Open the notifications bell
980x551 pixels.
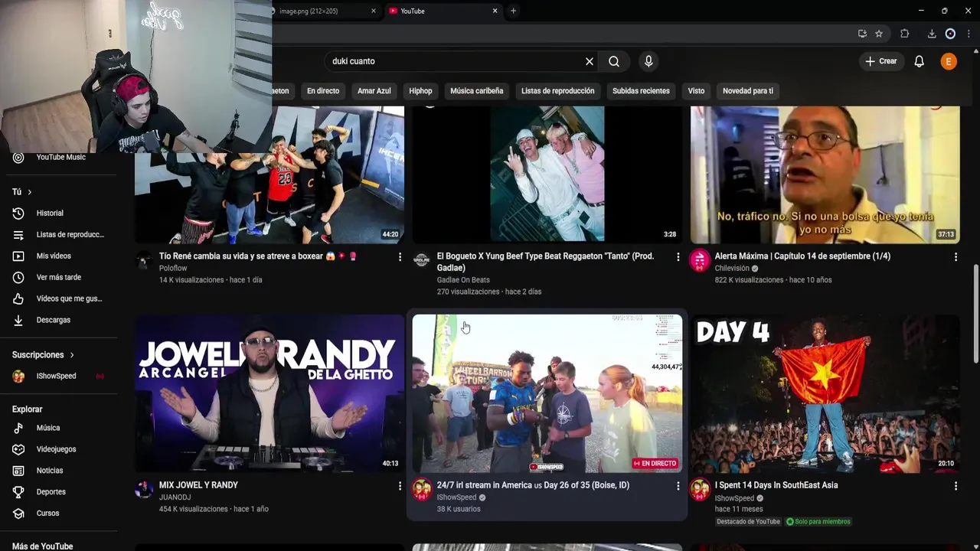coord(919,61)
